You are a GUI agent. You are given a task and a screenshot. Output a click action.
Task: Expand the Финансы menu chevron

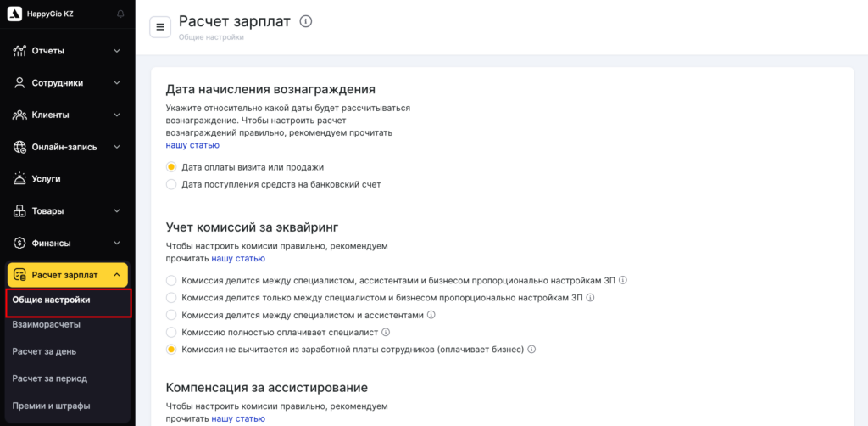click(117, 244)
